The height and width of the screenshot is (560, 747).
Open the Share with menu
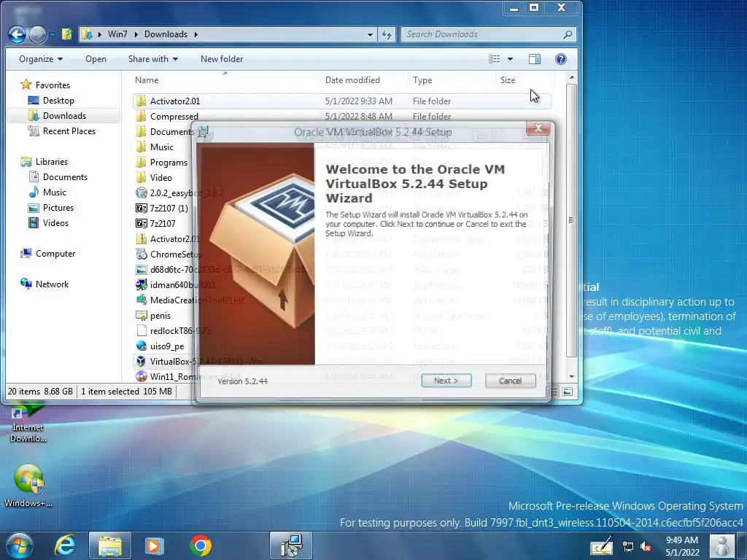tap(153, 59)
